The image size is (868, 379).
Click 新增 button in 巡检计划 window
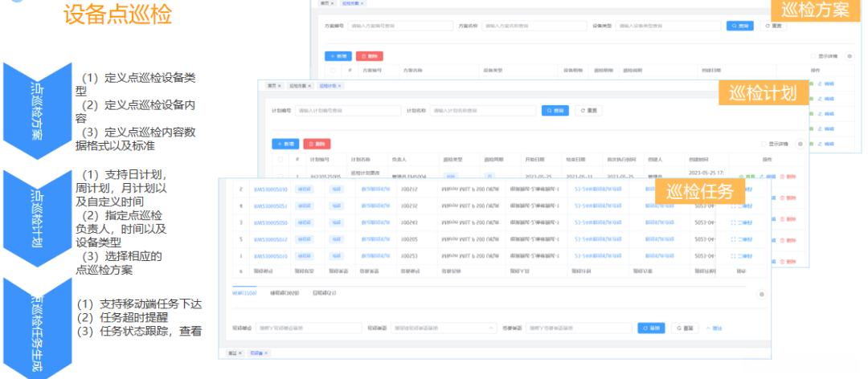[285, 144]
